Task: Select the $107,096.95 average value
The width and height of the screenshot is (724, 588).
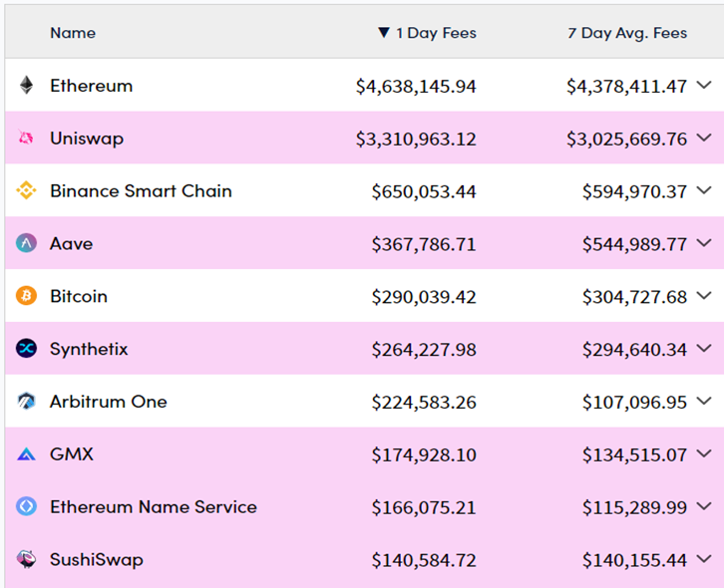Action: (634, 402)
